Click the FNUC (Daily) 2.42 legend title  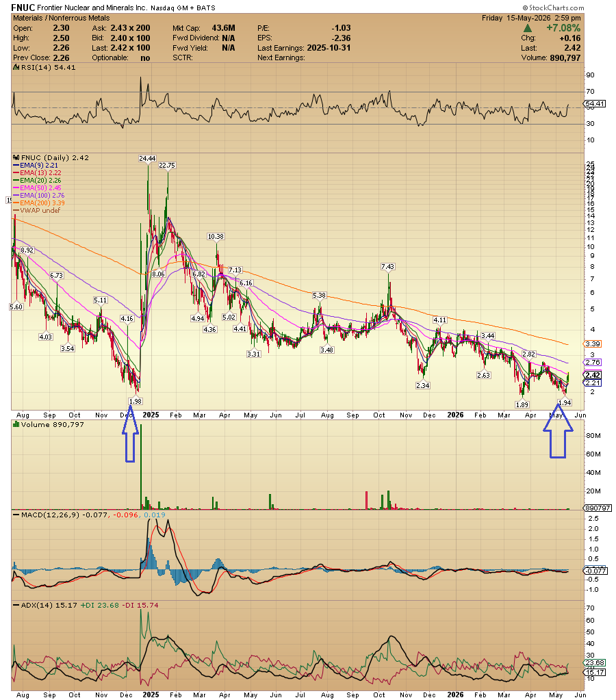coord(55,157)
